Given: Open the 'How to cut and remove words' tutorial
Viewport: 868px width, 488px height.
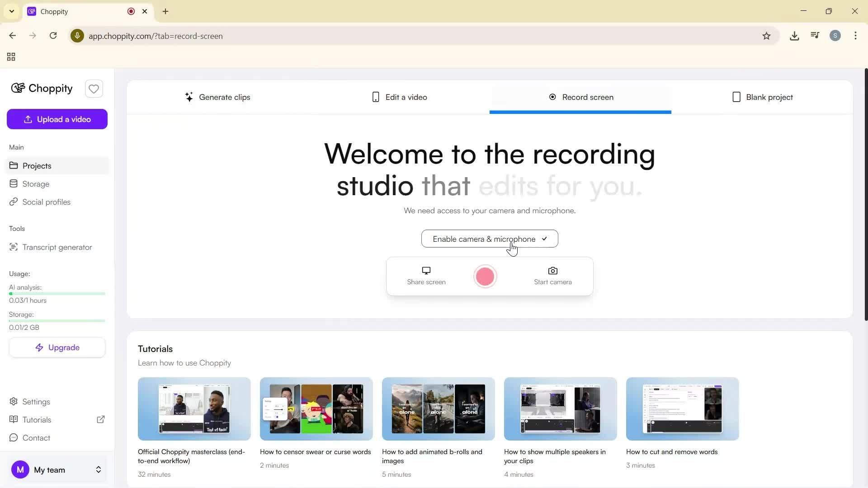Looking at the screenshot, I should coord(681,409).
